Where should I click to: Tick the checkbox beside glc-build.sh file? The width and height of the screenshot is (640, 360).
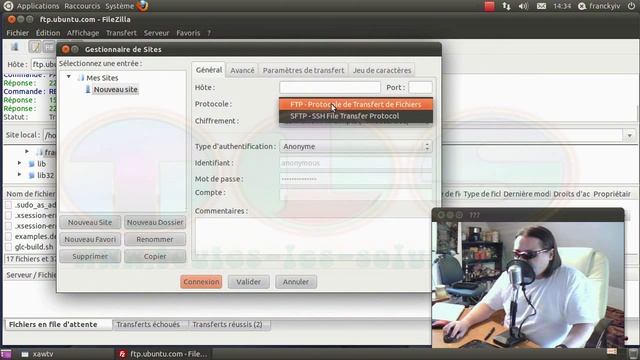9,247
